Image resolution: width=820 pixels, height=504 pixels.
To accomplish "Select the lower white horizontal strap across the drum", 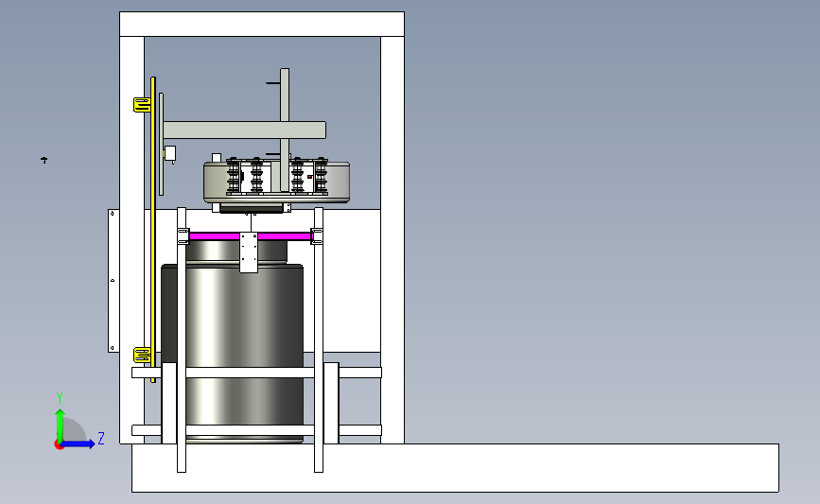I will pos(256,430).
